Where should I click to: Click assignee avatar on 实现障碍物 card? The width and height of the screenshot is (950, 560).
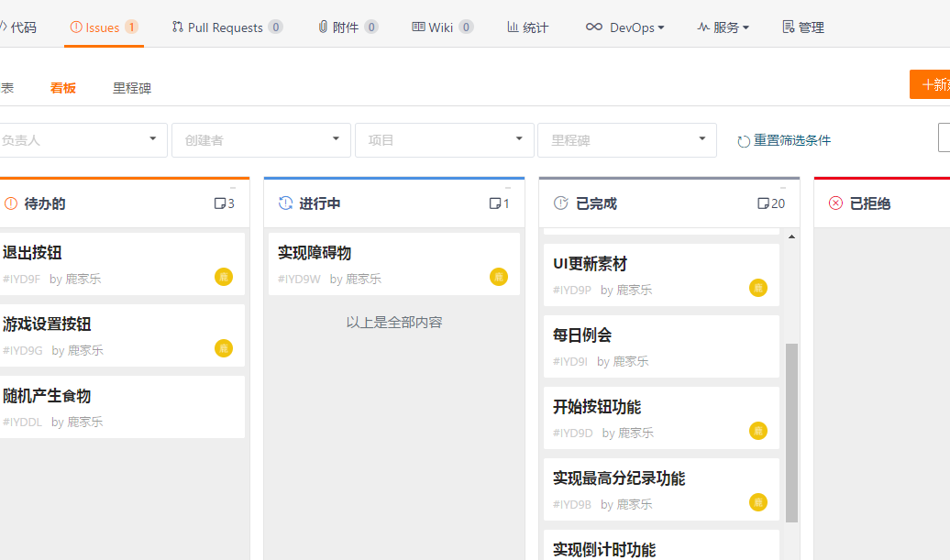click(x=499, y=278)
